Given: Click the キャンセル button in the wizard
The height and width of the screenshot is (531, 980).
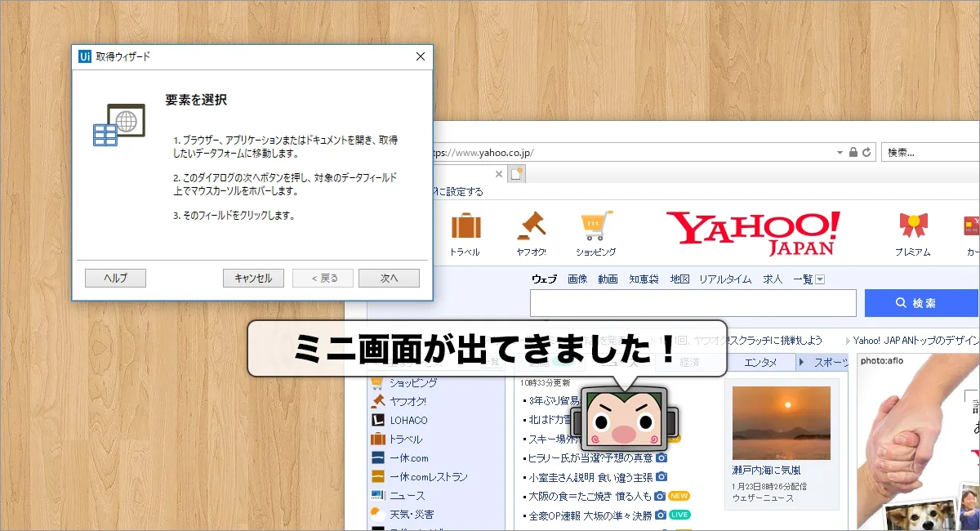Looking at the screenshot, I should tap(253, 278).
